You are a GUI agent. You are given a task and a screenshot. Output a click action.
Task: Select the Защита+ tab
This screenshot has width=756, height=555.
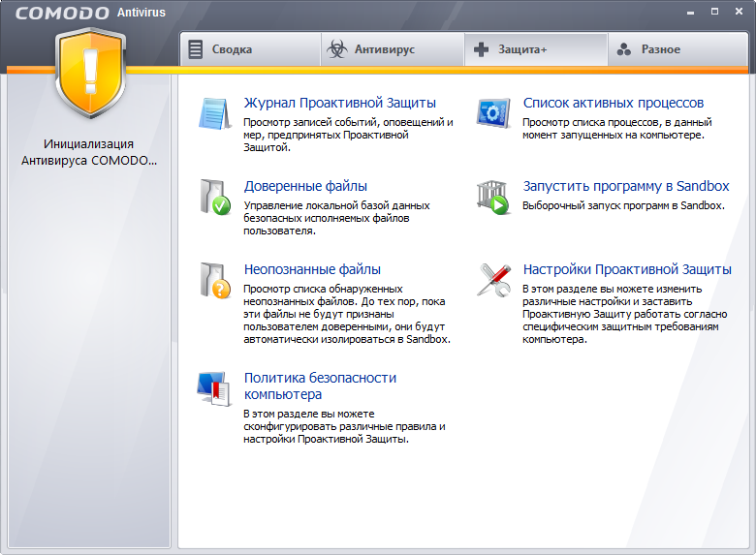tap(536, 49)
